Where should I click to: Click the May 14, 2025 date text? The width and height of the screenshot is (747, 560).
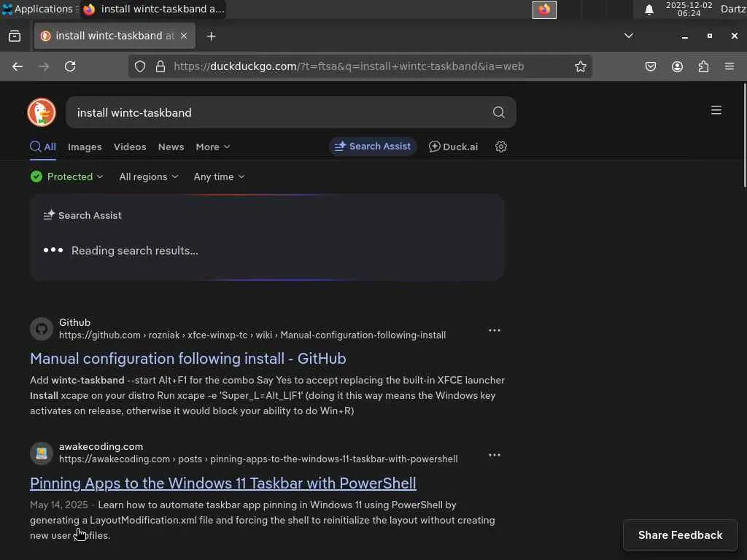click(59, 505)
